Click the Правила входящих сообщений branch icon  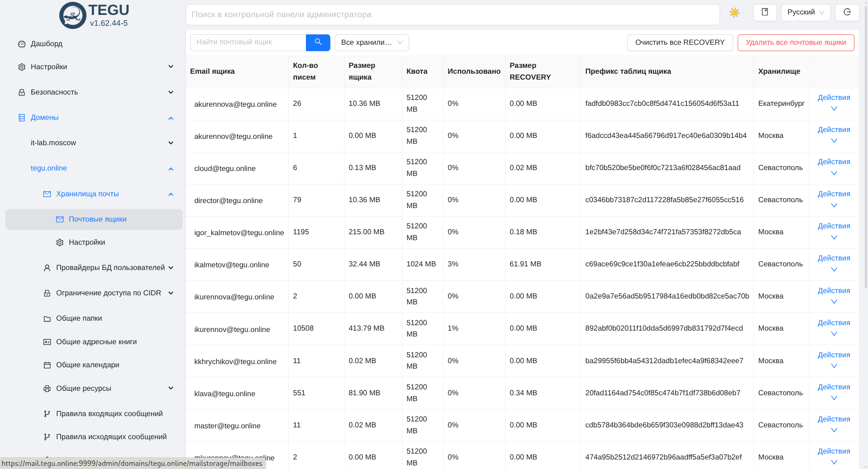pos(47,414)
